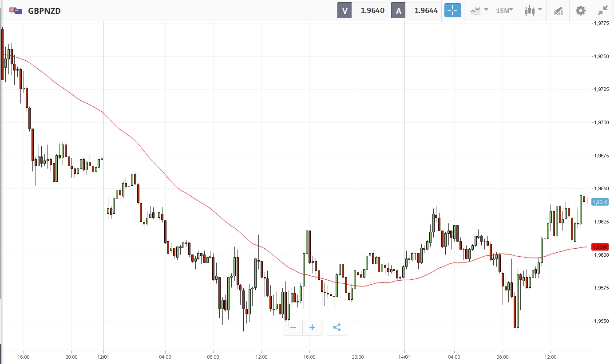This screenshot has height=364, width=614.
Task: Click the collapse chart arrows icon
Action: (x=602, y=11)
